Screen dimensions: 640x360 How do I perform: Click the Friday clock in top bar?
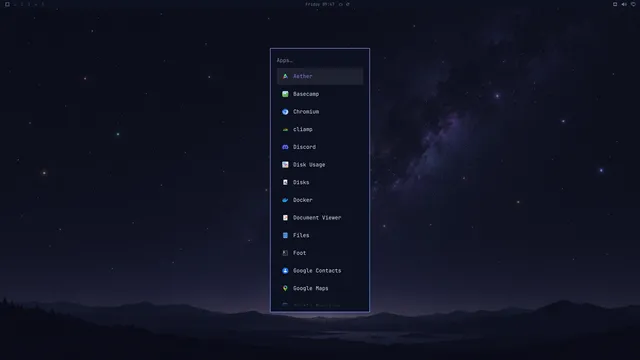click(x=320, y=4)
